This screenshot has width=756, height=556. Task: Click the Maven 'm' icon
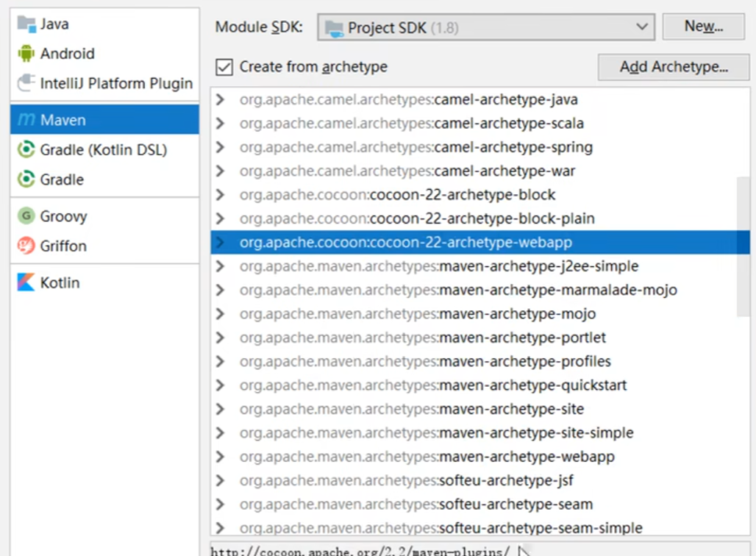tap(26, 120)
